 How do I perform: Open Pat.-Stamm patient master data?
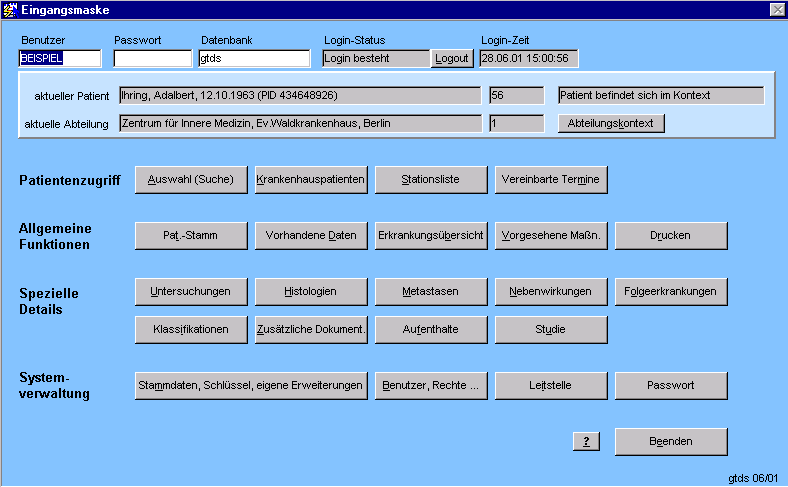click(x=191, y=235)
